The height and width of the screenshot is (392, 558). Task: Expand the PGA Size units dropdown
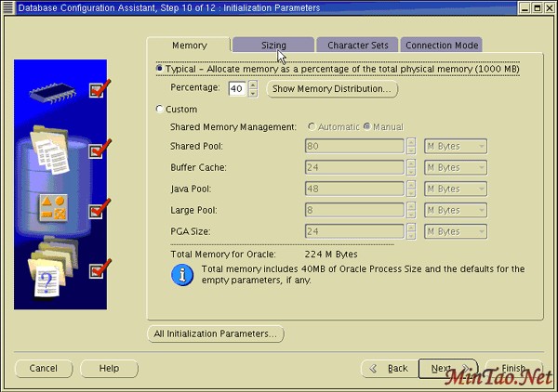point(455,231)
